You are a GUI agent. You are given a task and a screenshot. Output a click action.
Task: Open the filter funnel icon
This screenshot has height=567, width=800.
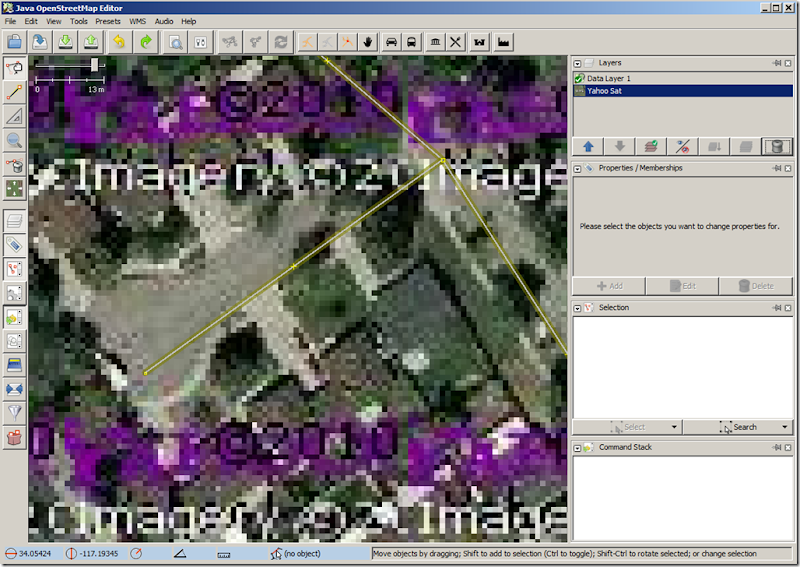pyautogui.click(x=15, y=413)
